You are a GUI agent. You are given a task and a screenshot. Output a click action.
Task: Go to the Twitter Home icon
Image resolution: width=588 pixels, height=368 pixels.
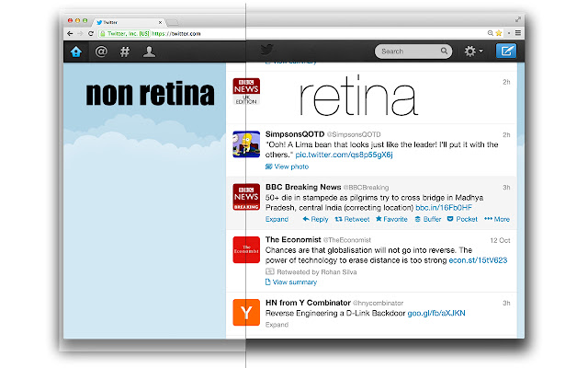[x=76, y=52]
